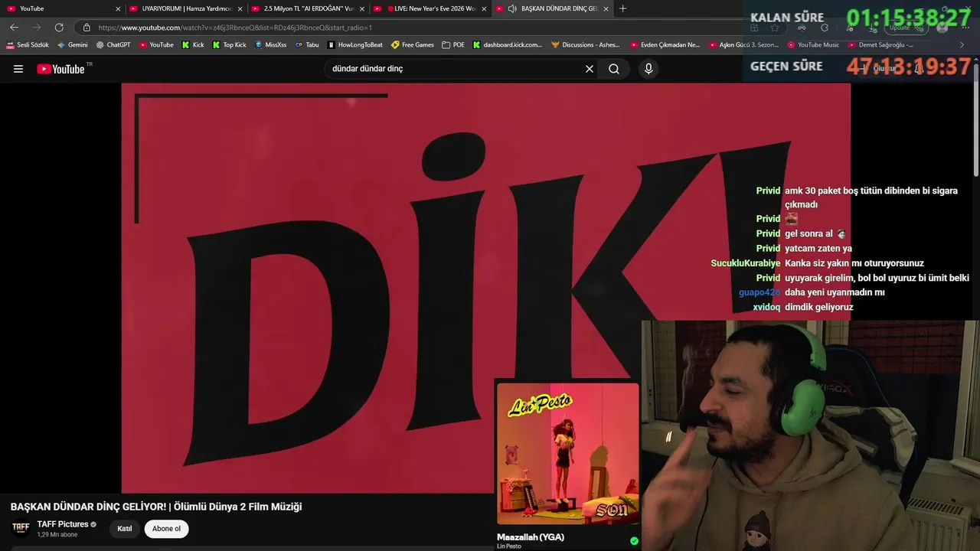This screenshot has height=551, width=980.
Task: Reload the page with the refresh icon
Action: pos(59,28)
